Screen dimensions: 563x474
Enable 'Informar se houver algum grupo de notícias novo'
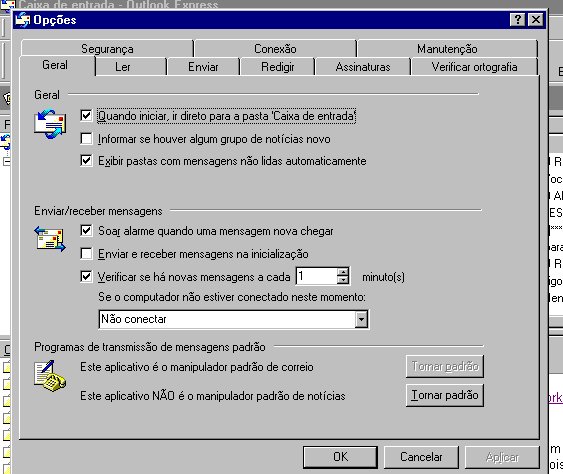[86, 139]
